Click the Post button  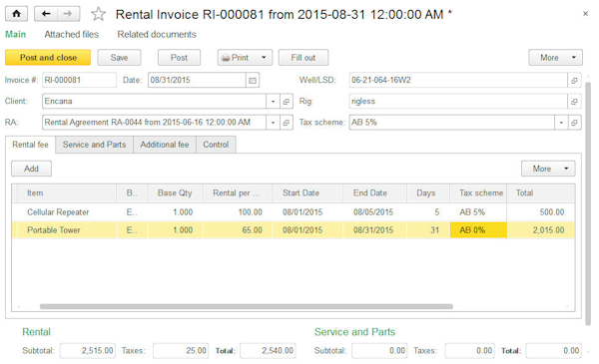(179, 58)
